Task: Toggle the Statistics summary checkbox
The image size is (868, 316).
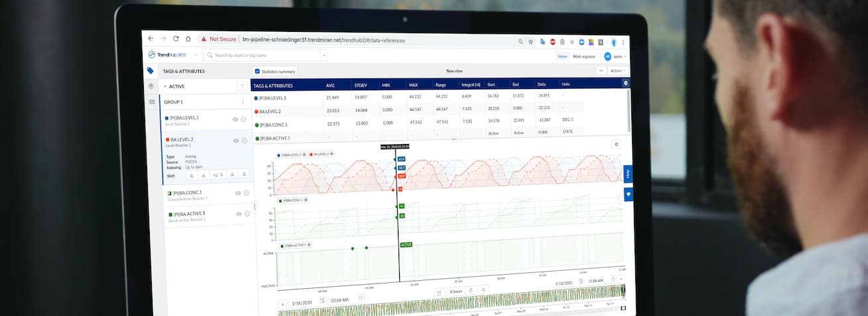Action: click(258, 71)
